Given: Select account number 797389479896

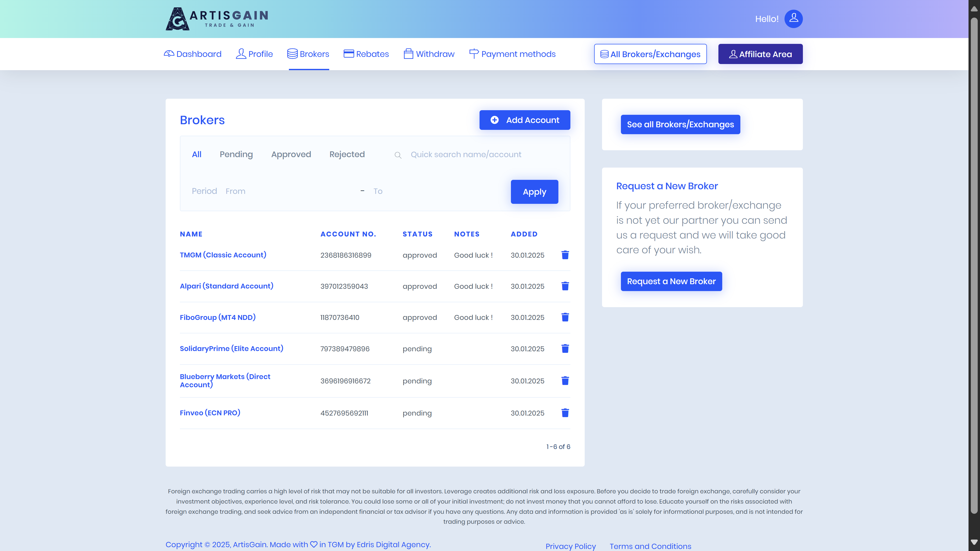Looking at the screenshot, I should pyautogui.click(x=345, y=349).
